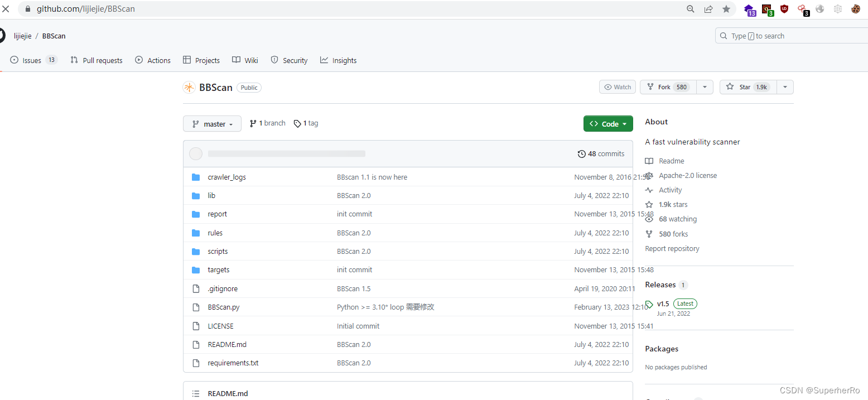View the 1 branch link
The height and width of the screenshot is (400, 868).
(267, 123)
